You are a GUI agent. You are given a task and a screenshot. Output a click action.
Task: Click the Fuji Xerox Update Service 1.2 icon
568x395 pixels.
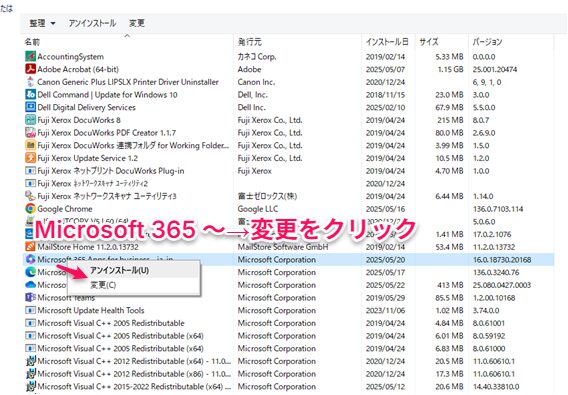tap(30, 158)
